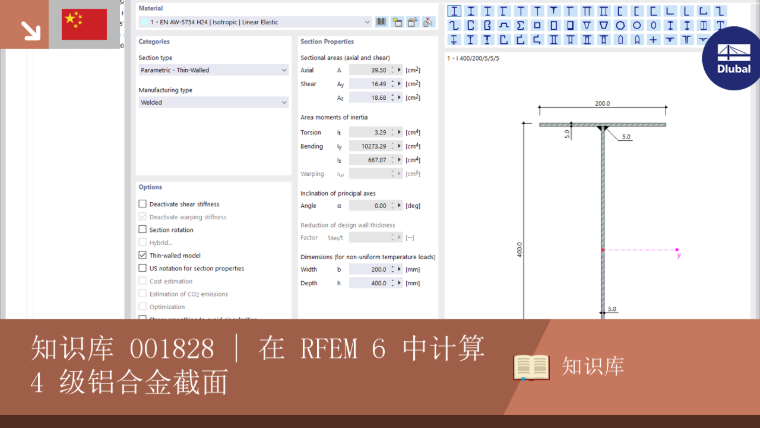Screen dimensions: 760x428
Task: Click the Dlubal logo badge
Action: (733, 59)
